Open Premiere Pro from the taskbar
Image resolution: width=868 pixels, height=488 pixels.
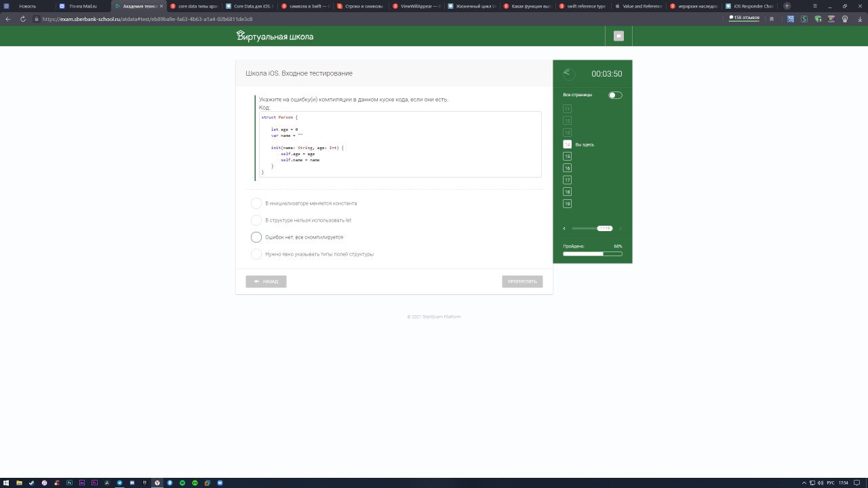pyautogui.click(x=94, y=483)
